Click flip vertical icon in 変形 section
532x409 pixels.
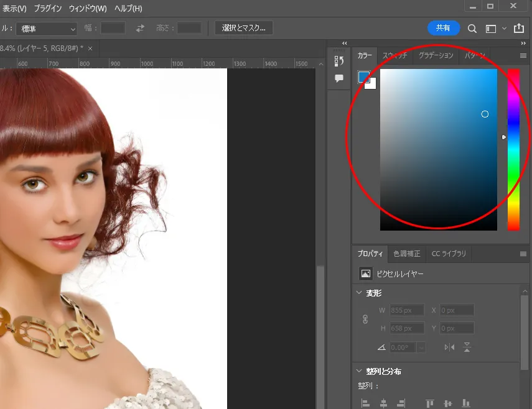(x=467, y=347)
